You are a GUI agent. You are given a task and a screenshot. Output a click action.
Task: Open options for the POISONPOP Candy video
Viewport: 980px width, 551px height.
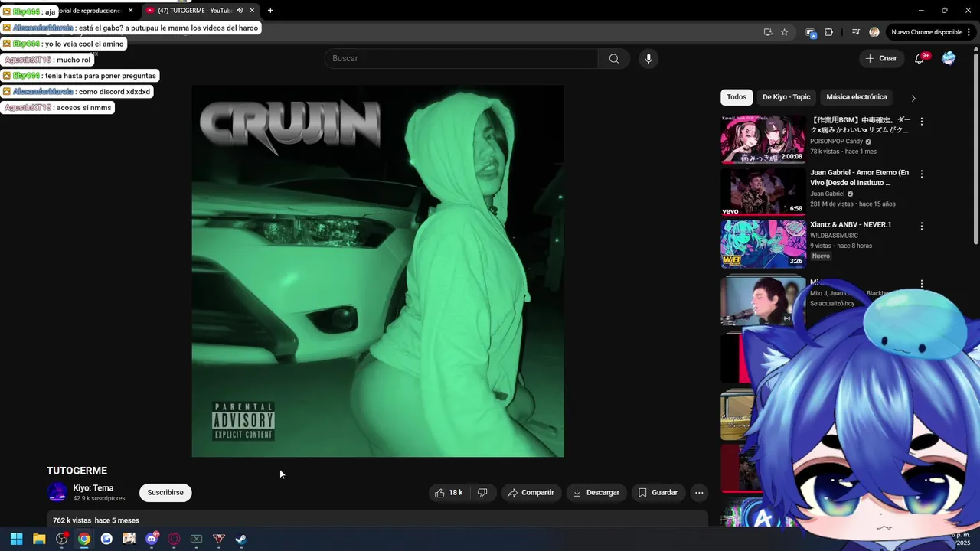pos(922,122)
